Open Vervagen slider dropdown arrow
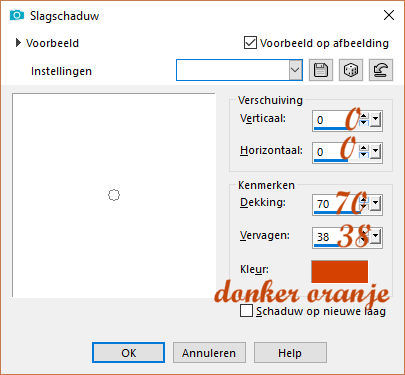405x375 pixels. 375,236
